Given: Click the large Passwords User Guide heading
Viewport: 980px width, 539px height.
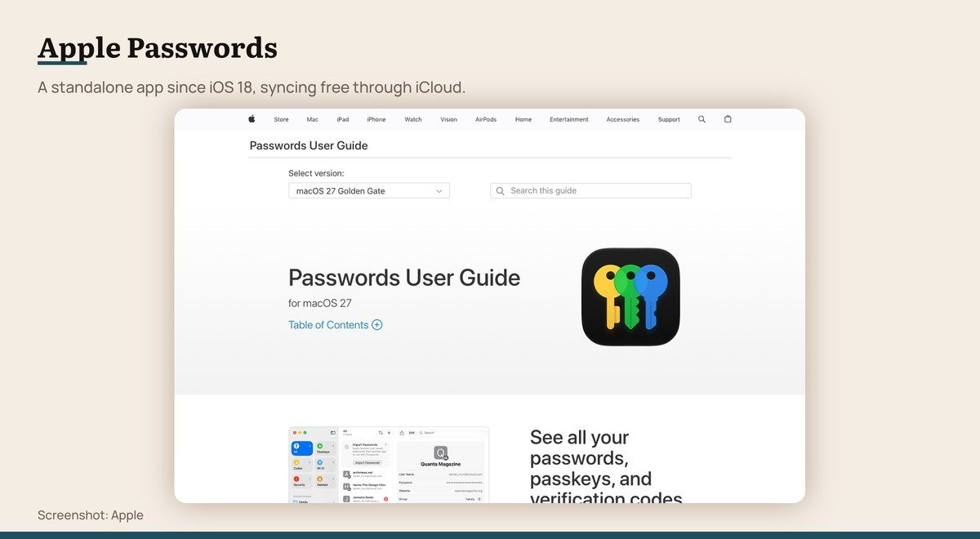Looking at the screenshot, I should coord(404,278).
